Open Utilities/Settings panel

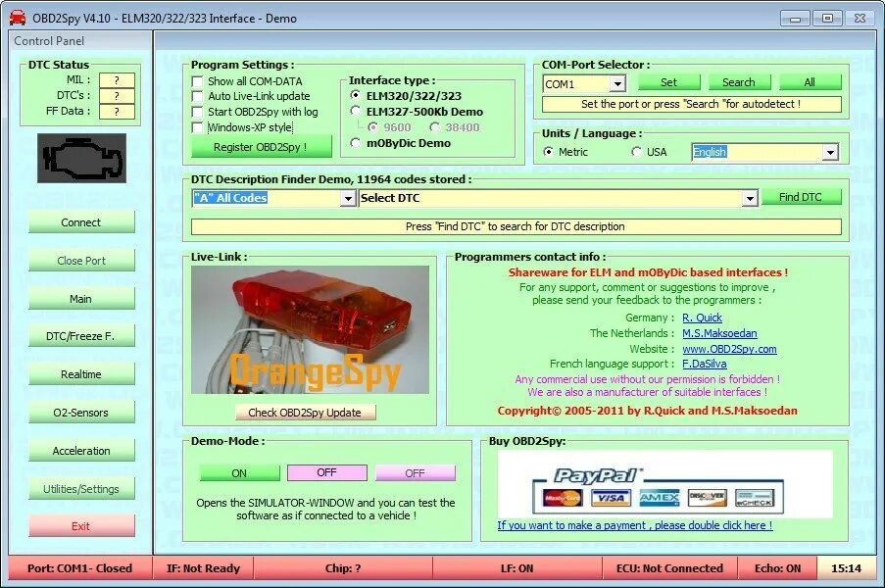82,489
